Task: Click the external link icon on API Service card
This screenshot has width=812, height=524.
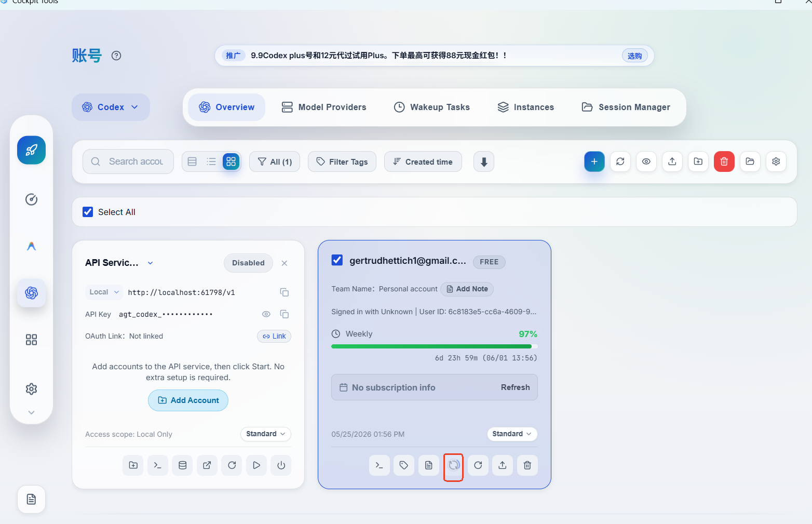Action: tap(207, 465)
